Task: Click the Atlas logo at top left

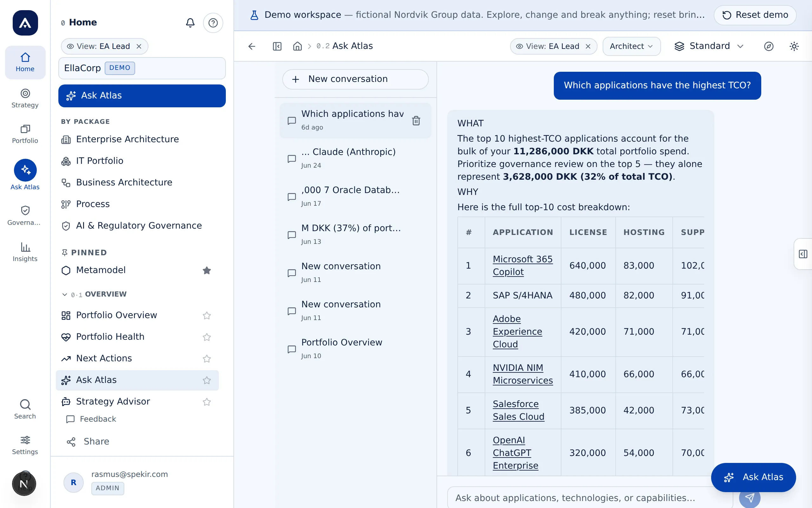Action: point(25,23)
